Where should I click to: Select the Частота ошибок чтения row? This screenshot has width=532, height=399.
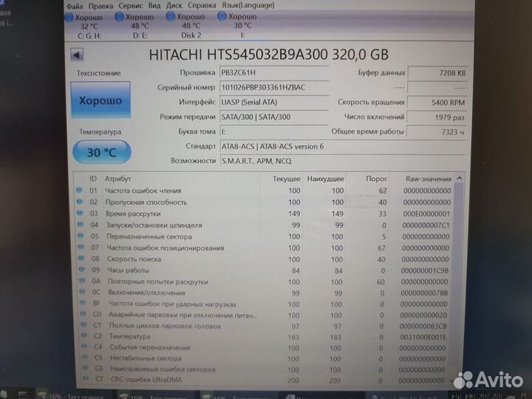(264, 191)
